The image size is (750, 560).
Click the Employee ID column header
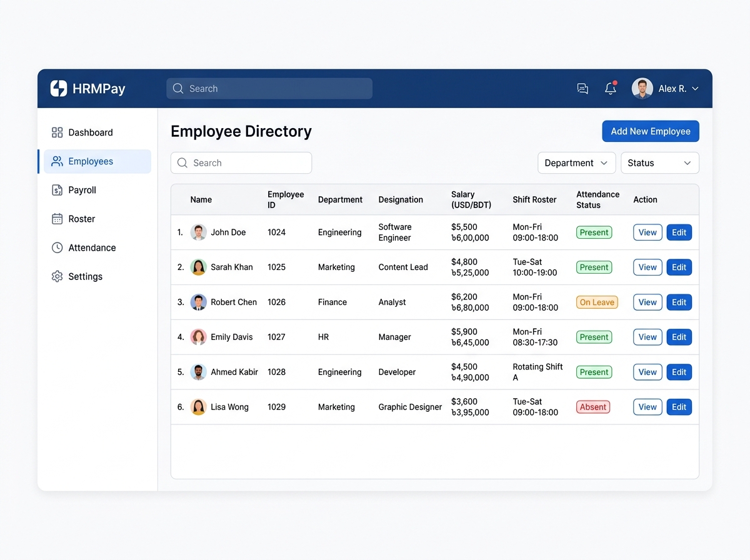click(286, 200)
